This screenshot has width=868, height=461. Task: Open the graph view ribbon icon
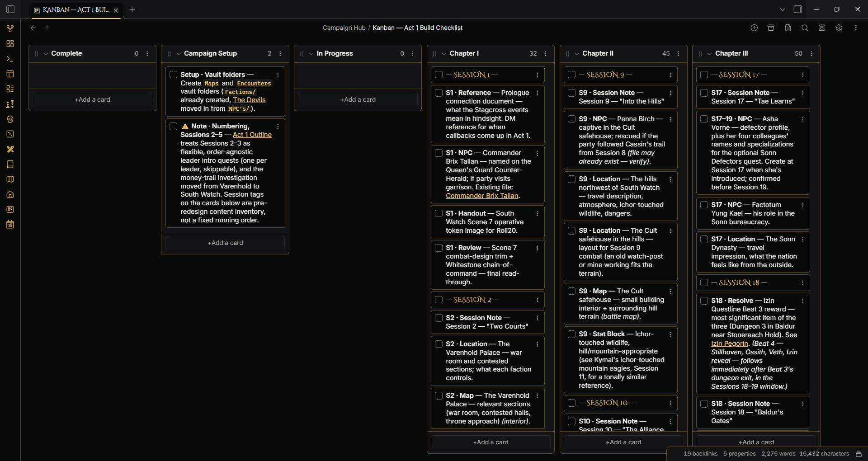coord(10,28)
